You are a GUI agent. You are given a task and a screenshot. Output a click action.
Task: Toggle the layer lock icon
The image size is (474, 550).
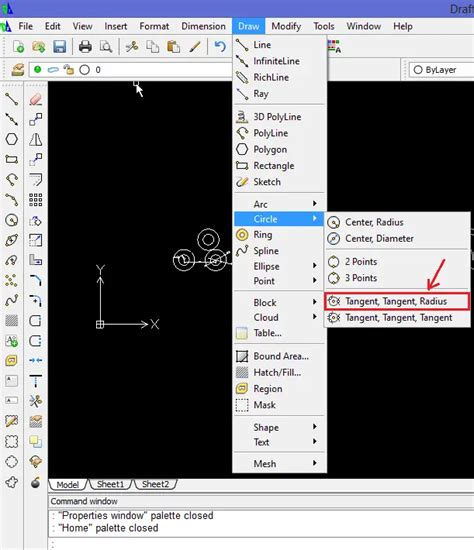tap(69, 69)
